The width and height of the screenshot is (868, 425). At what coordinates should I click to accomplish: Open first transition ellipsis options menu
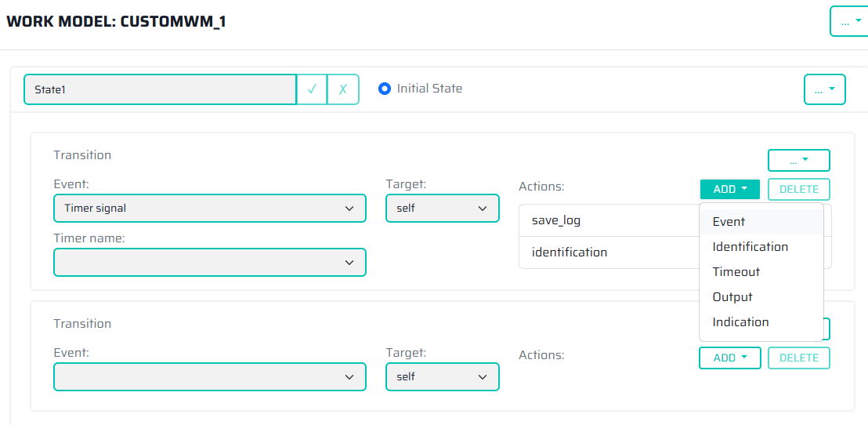click(x=798, y=160)
